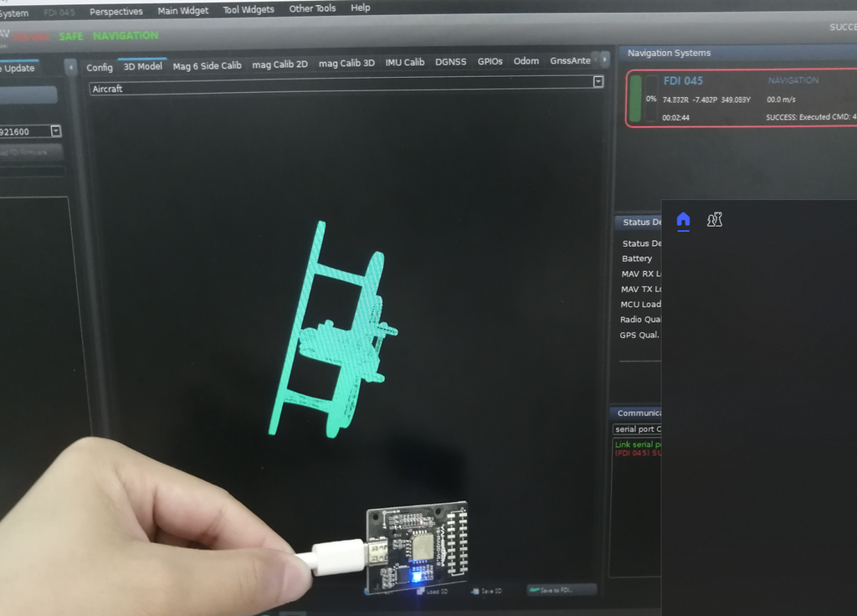The image size is (857, 616).
Task: Click the SAFE status label
Action: pos(71,37)
